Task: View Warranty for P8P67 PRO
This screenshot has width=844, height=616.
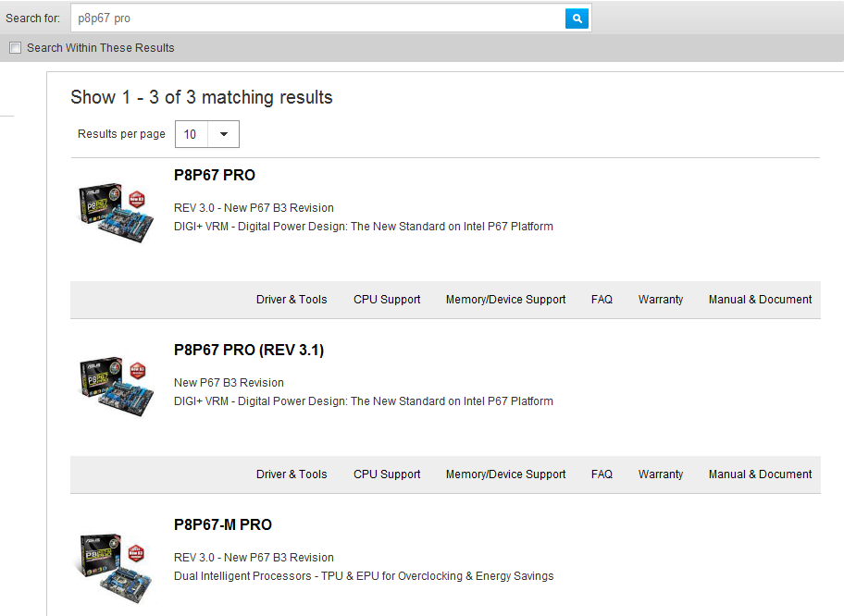Action: (661, 300)
